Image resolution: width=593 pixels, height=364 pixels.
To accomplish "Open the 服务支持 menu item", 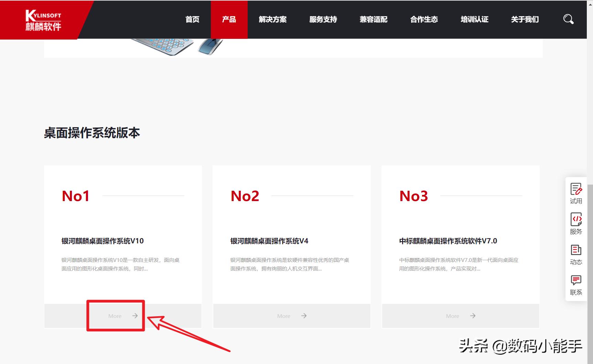I will coord(323,20).
